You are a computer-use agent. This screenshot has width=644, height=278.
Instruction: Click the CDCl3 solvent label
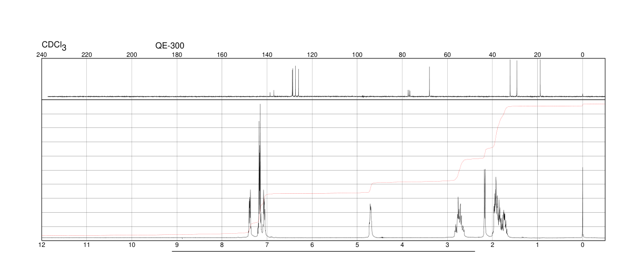point(54,46)
